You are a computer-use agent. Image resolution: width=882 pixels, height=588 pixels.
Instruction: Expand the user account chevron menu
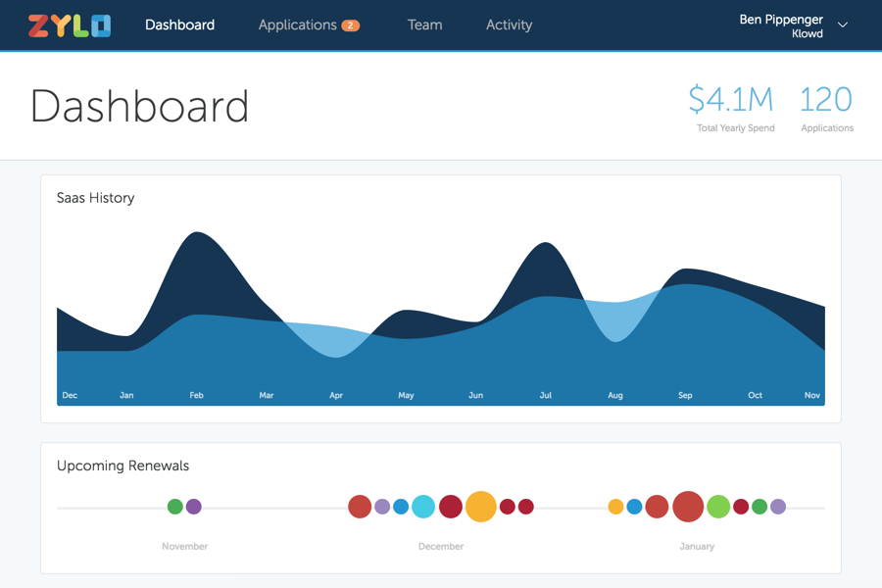coord(843,25)
